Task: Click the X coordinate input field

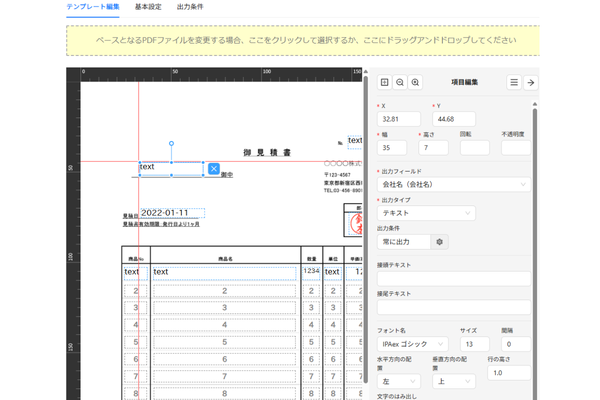Action: 398,119
